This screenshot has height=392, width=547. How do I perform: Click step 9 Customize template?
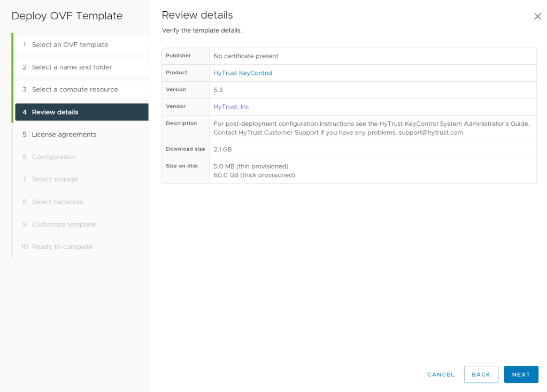click(64, 225)
